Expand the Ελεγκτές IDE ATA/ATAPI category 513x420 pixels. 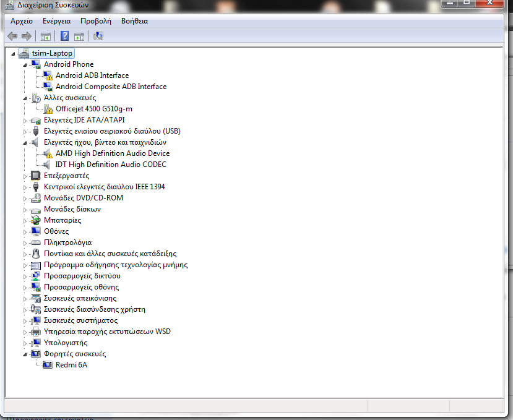[x=25, y=120]
